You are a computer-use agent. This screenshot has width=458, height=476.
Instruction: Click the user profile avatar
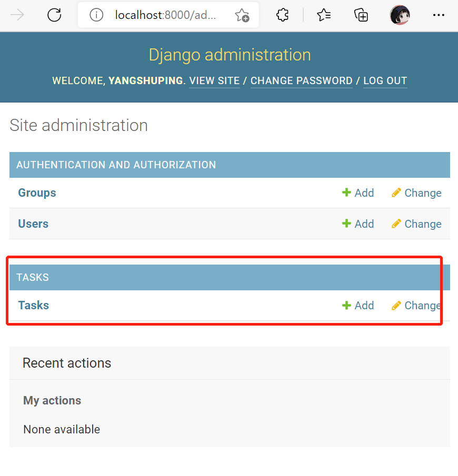(x=400, y=15)
